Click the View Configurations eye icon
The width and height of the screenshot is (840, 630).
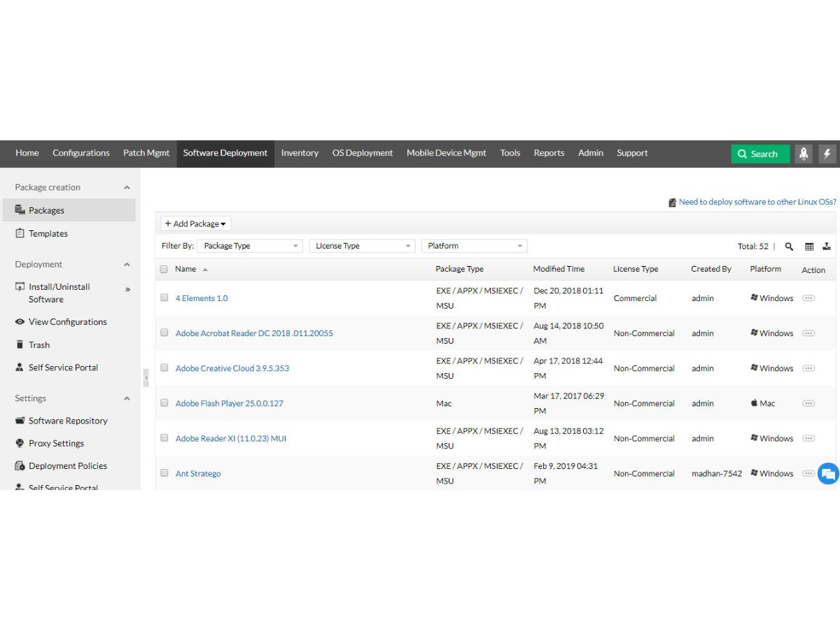click(x=20, y=322)
